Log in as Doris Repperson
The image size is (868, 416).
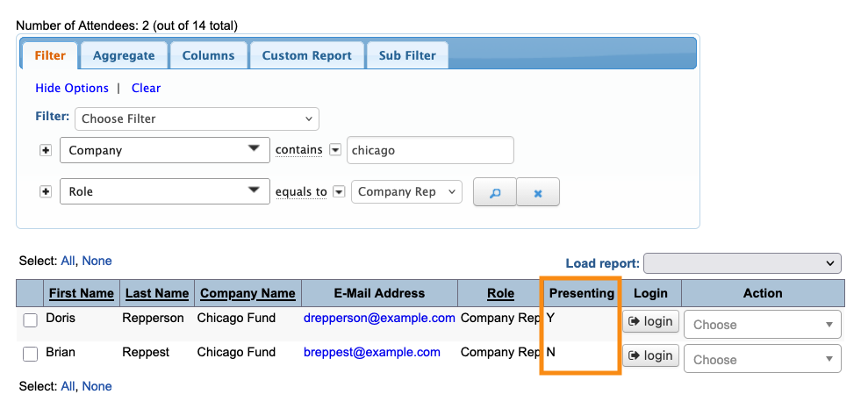click(650, 321)
